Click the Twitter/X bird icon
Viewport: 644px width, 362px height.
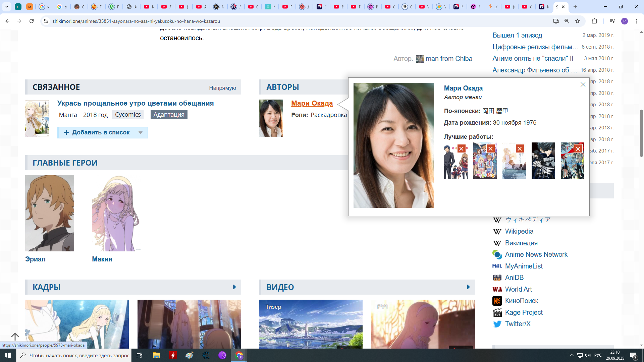click(497, 324)
